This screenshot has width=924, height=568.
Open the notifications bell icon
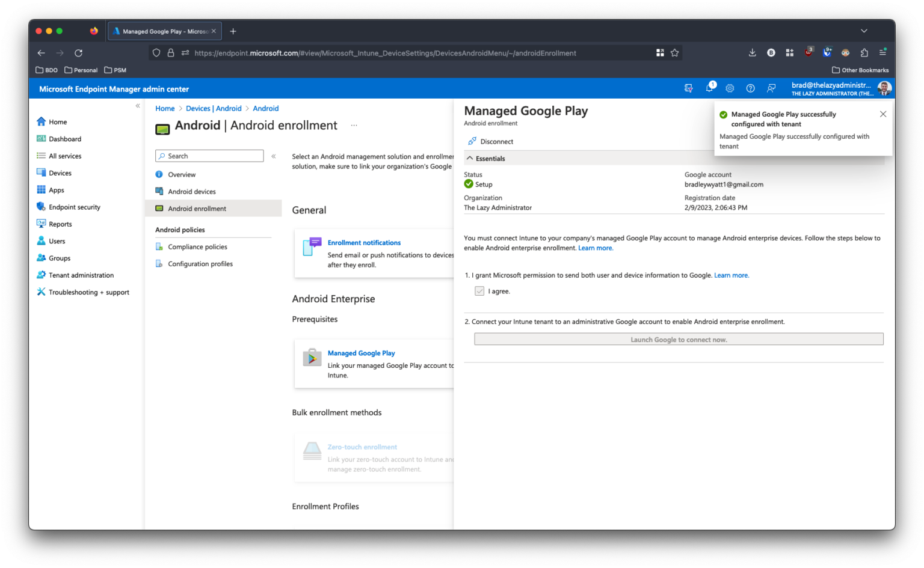(710, 88)
